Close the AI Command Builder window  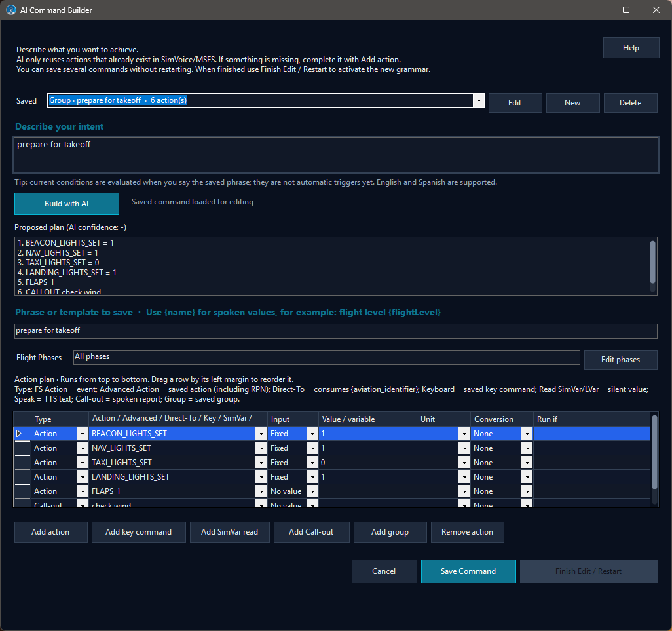click(x=656, y=10)
